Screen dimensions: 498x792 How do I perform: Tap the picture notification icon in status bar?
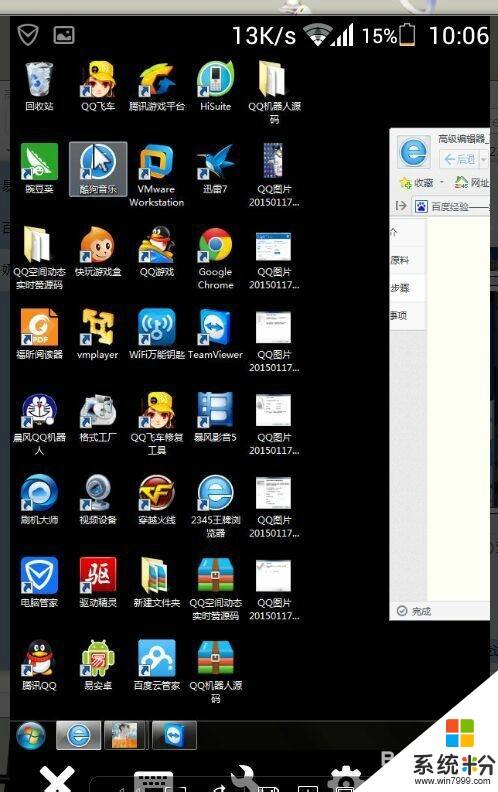(x=64, y=35)
